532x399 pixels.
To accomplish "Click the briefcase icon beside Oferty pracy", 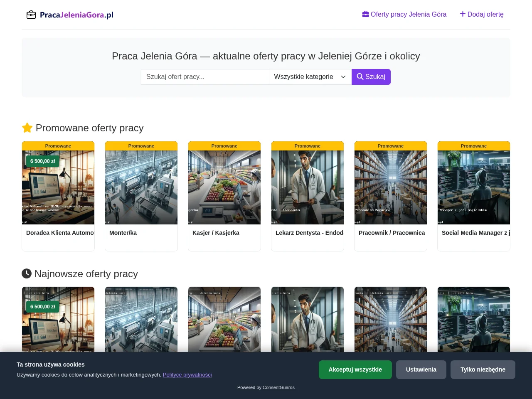I will click(366, 14).
